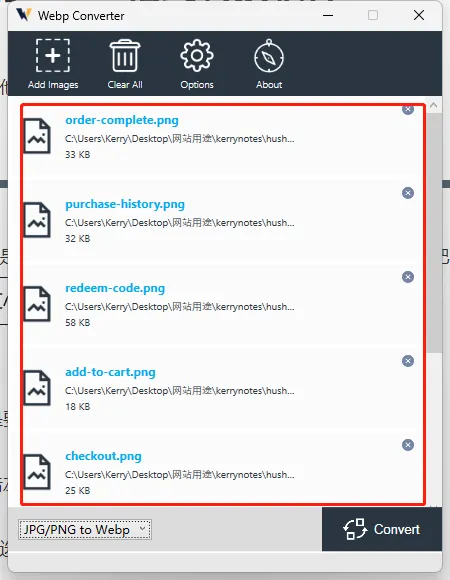The image size is (450, 580).
Task: Open the JPG/PNG to Webp dropdown
Action: [x=85, y=529]
